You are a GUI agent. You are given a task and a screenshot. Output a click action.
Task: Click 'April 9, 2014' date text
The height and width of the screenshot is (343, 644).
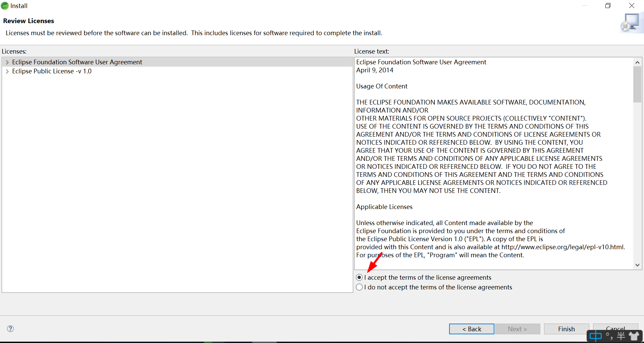(x=375, y=70)
